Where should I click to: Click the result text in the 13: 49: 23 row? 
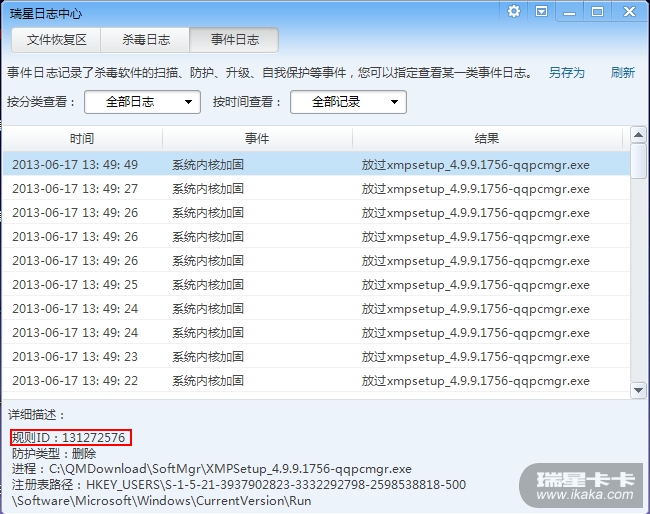coord(475,357)
